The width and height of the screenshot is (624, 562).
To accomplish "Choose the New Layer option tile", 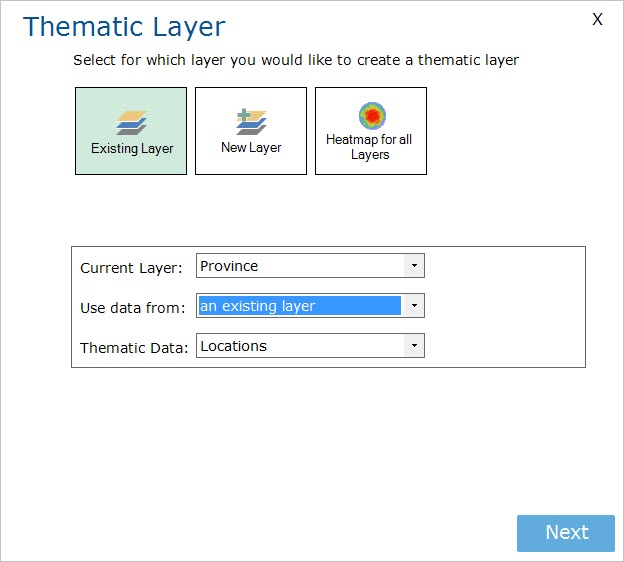I will click(x=251, y=131).
